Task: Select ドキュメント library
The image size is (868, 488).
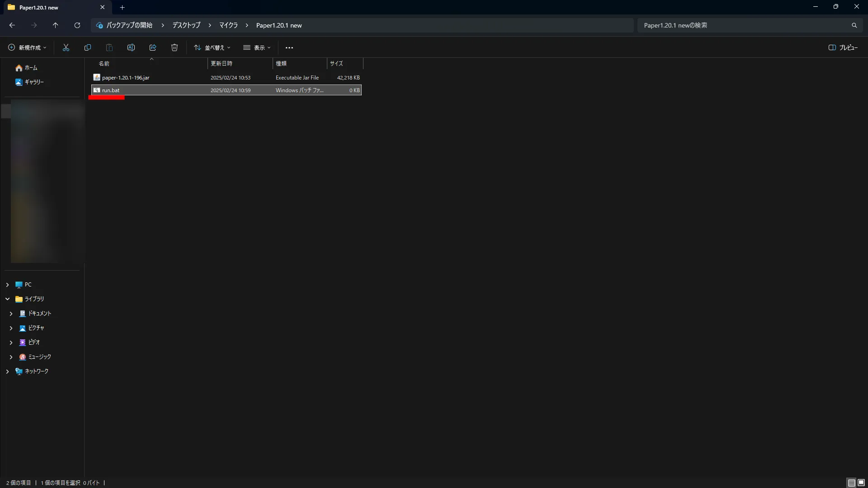Action: pos(40,314)
